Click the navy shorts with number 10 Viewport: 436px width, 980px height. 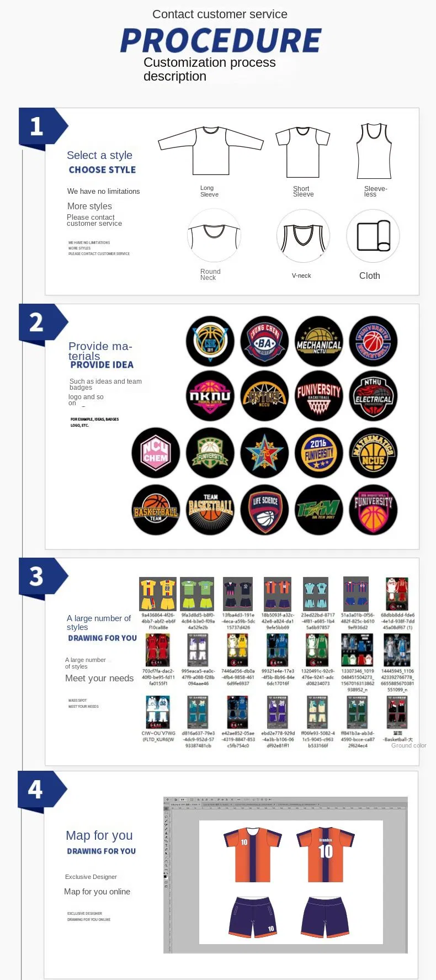253,917
